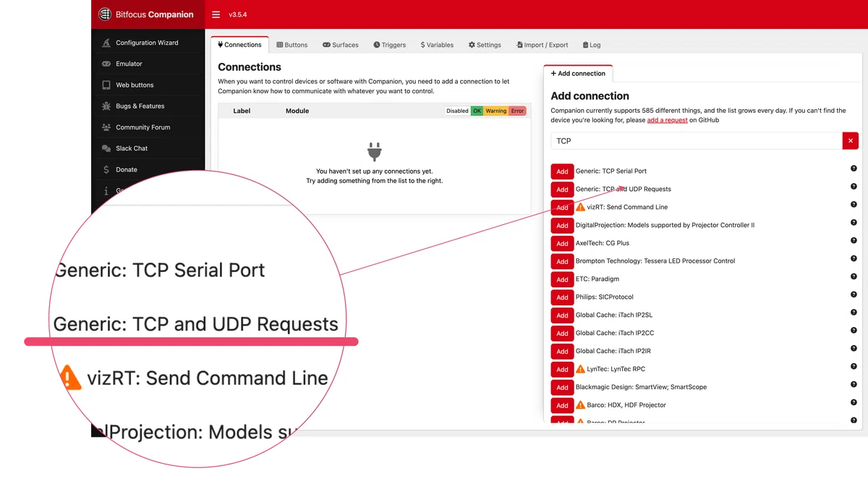Select the Add connection panel tab
The width and height of the screenshot is (868, 492).
pos(578,73)
